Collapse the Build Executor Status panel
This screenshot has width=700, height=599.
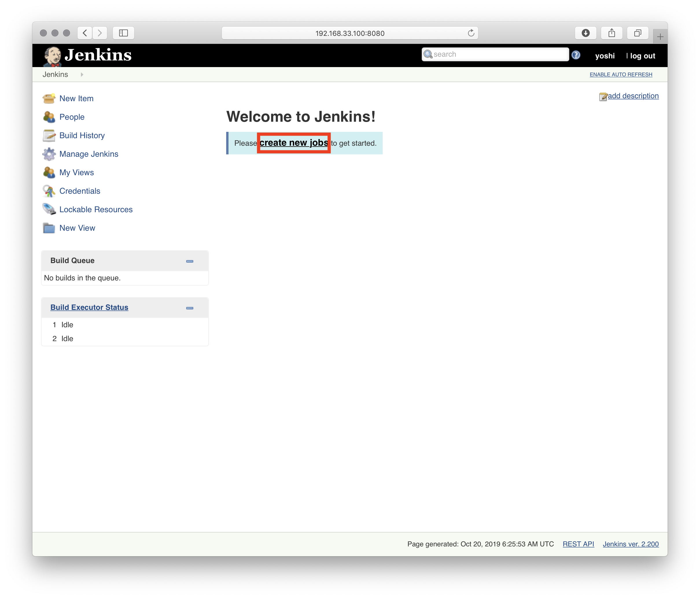(x=189, y=308)
